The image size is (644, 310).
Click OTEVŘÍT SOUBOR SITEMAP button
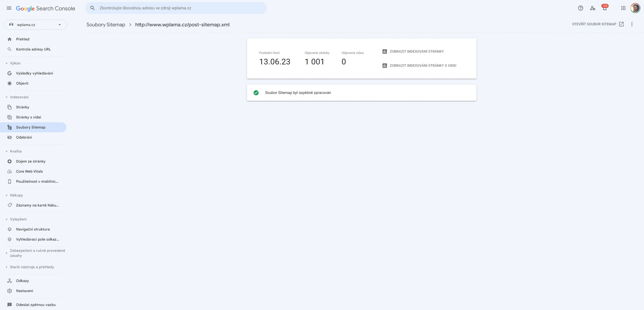(x=598, y=24)
